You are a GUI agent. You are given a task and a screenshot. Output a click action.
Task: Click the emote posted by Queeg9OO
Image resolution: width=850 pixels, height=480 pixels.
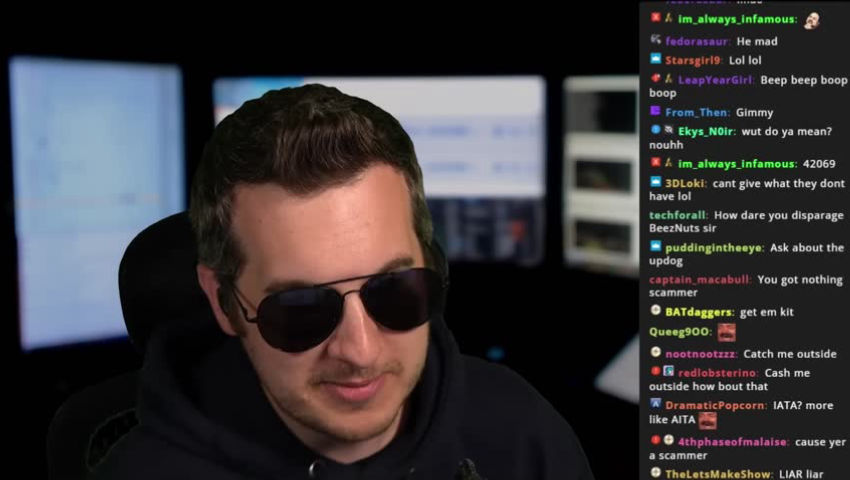(726, 332)
